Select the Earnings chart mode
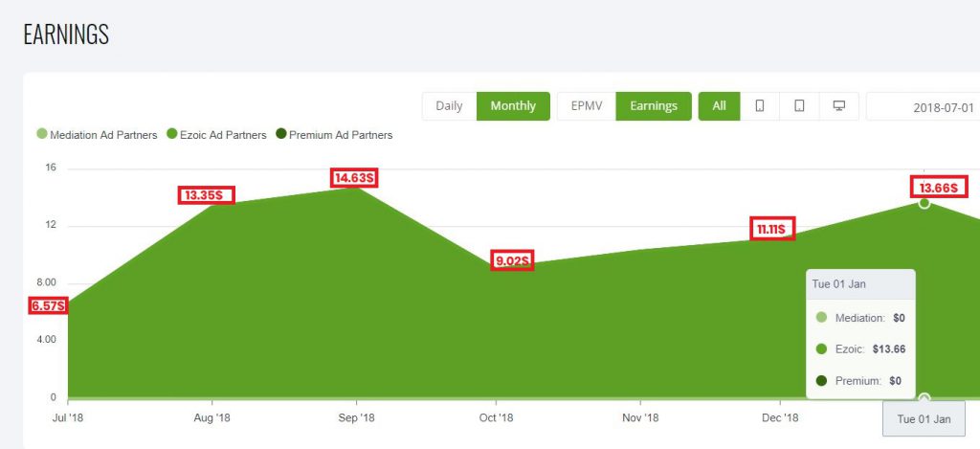The height and width of the screenshot is (449, 980). pos(653,106)
